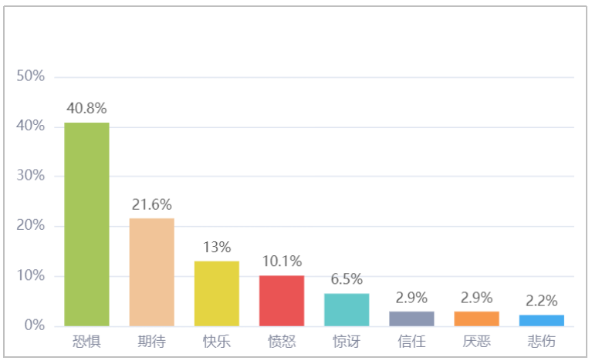
Task: Click the 21.6% value label
Action: [x=152, y=204]
